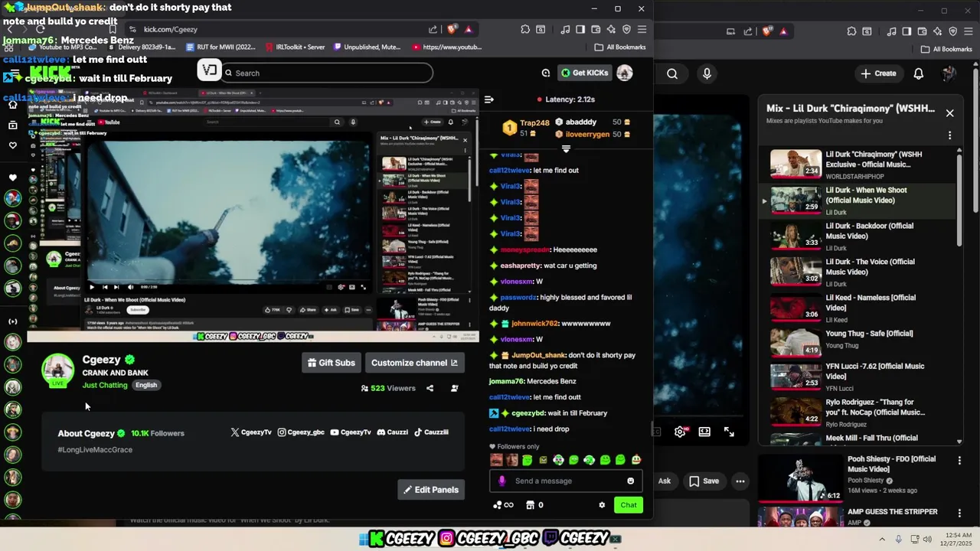Open Brave Wallet icon in Kick window
980x551 pixels.
coord(596,29)
